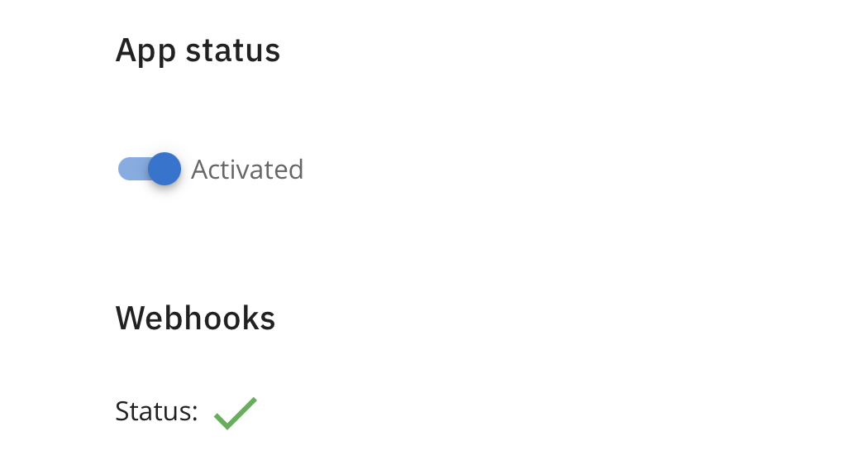Image resolution: width=868 pixels, height=465 pixels.
Task: Click the blue toggle knob
Action: click(165, 169)
